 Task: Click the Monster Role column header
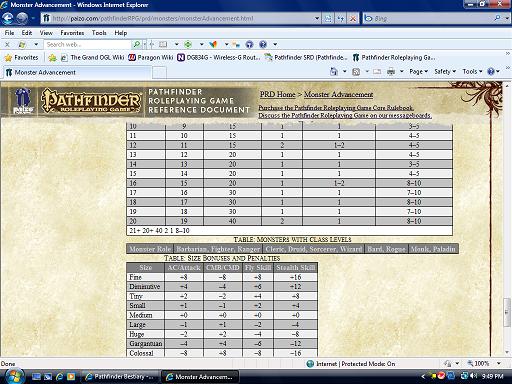tap(150, 249)
